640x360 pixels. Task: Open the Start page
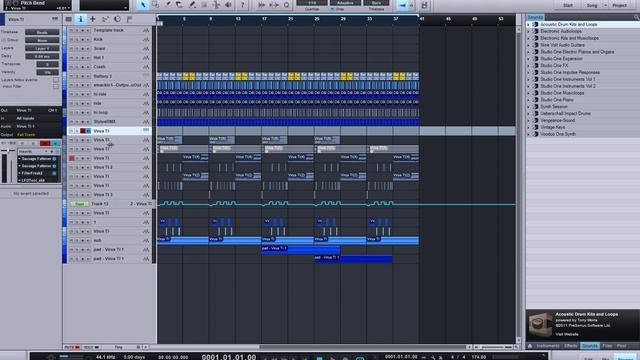[x=568, y=5]
